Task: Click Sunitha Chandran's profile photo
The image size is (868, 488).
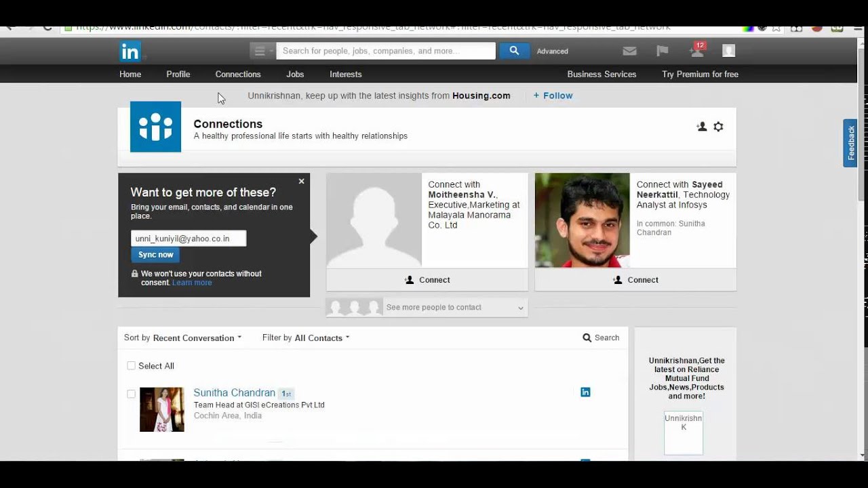Action: click(x=162, y=409)
